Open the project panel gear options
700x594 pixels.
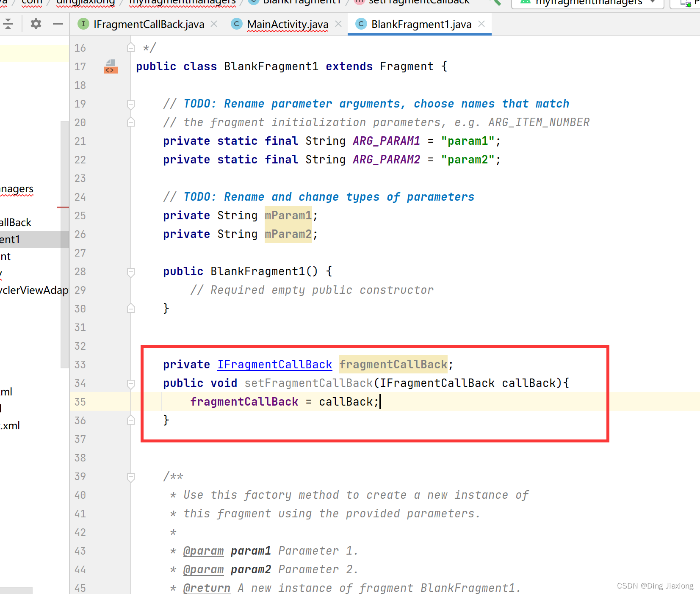pyautogui.click(x=36, y=24)
